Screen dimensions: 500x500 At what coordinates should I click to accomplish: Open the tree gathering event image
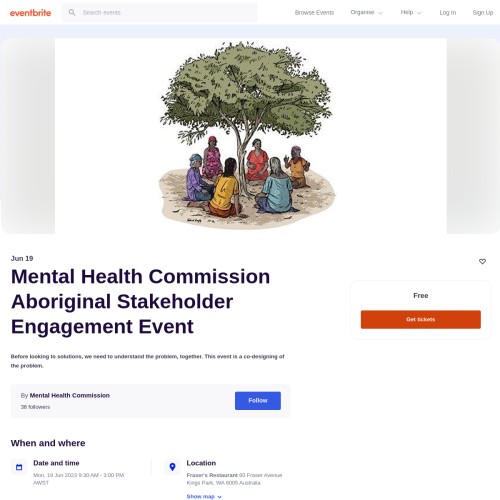pos(250,136)
